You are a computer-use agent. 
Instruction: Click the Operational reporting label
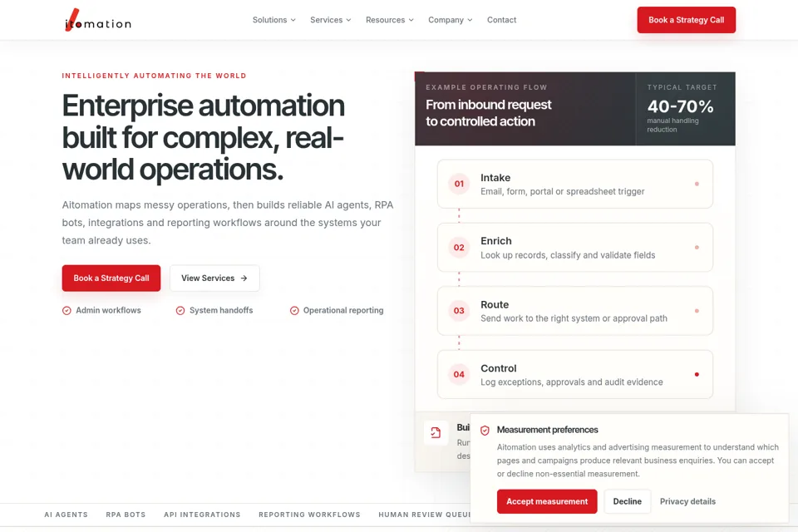point(343,310)
